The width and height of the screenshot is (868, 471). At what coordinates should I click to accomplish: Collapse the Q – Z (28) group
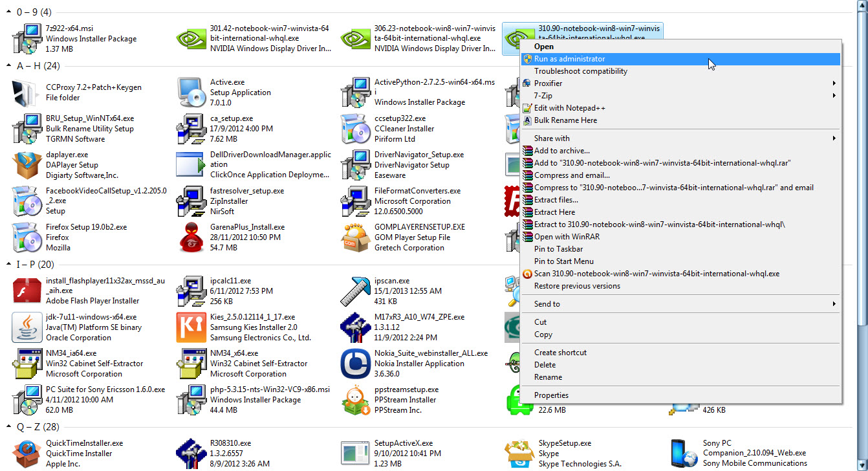[9, 427]
